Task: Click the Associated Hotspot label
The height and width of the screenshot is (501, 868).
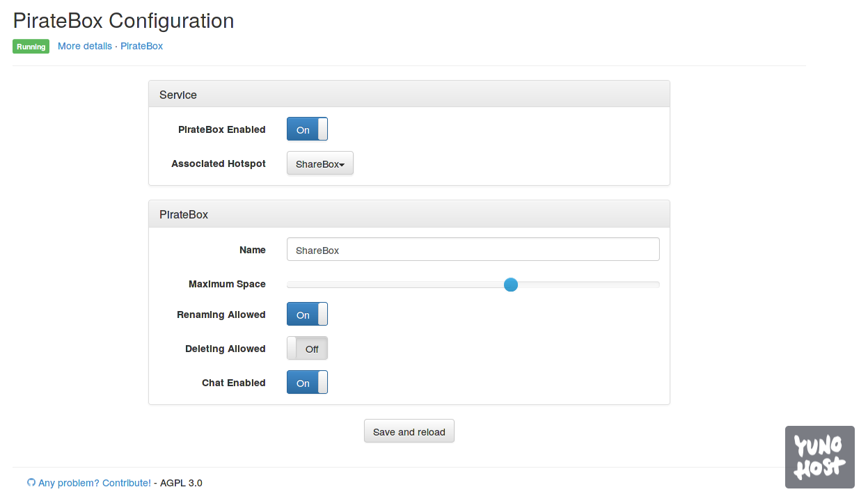Action: [x=219, y=164]
